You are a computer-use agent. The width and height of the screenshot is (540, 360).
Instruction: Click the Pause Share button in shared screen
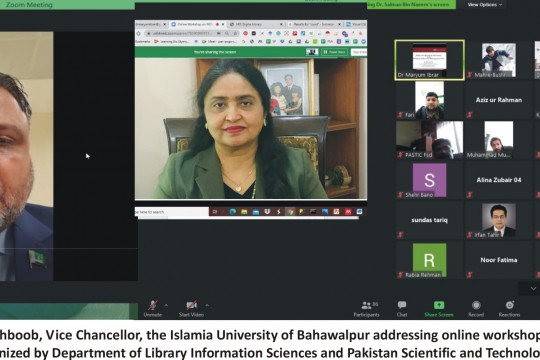[334, 52]
